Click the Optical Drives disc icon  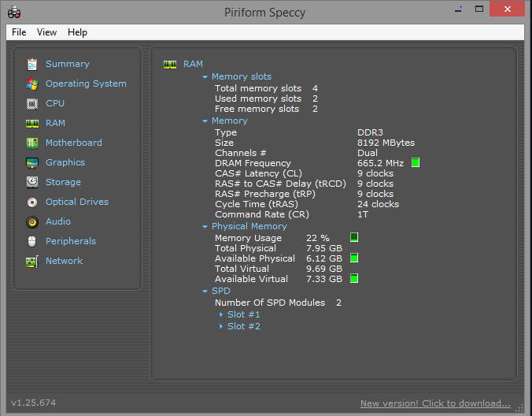click(x=32, y=202)
